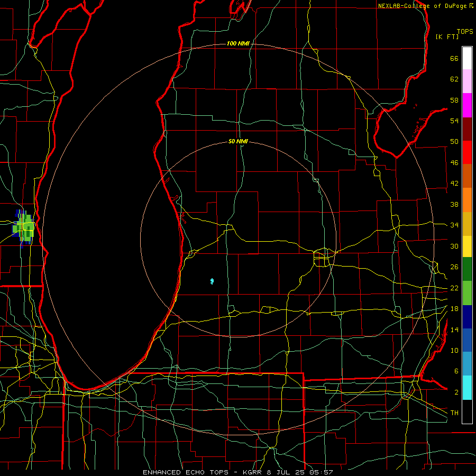Image resolution: width=476 pixels, height=476 pixels.
Task: Click the 2 legend value
Action: click(x=456, y=392)
